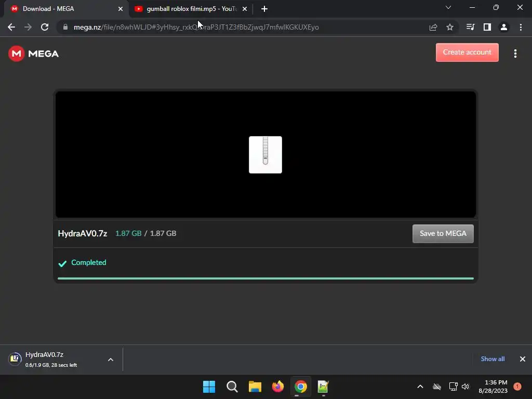Close the YouTube tab
532x399 pixels.
tap(245, 9)
